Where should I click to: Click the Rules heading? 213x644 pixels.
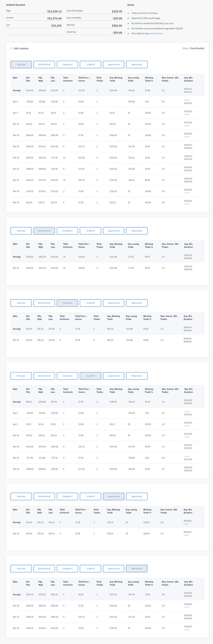(131, 5)
